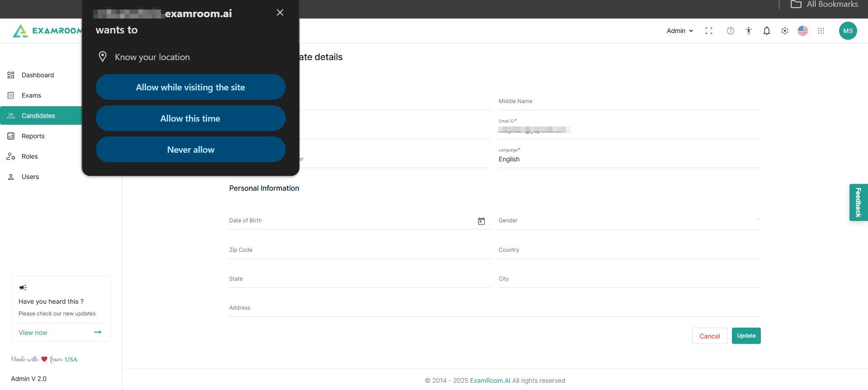Image resolution: width=868 pixels, height=390 pixels.
Task: Click the Candidates people icon
Action: click(11, 116)
